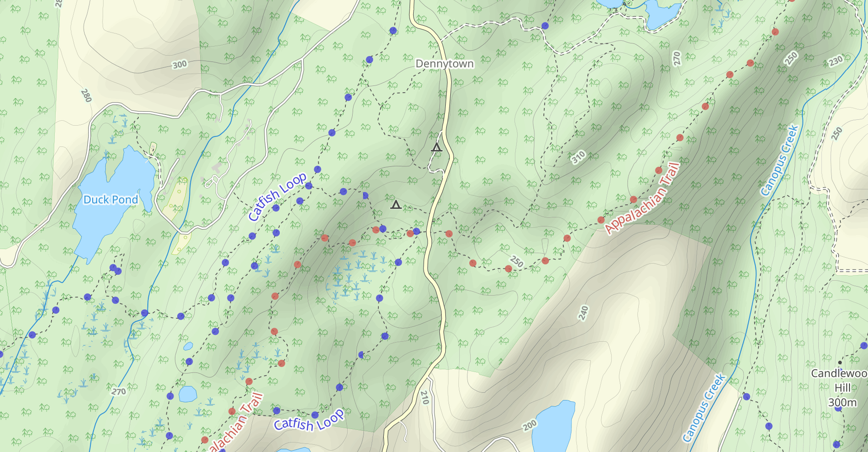Click the 200 contour label near the southern pond
Image resolution: width=868 pixels, height=452 pixels.
(x=530, y=425)
